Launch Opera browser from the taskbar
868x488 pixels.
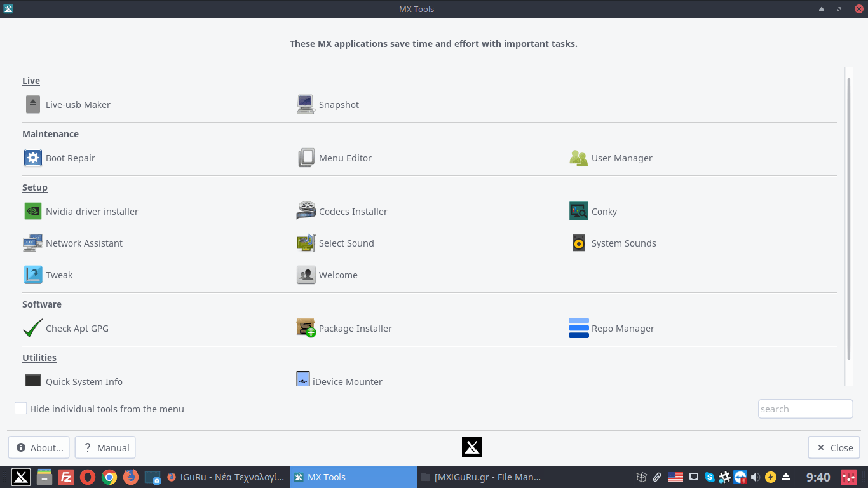click(x=88, y=477)
